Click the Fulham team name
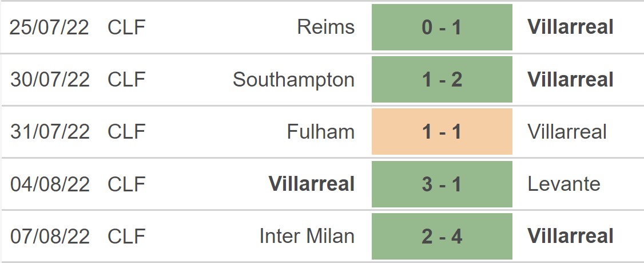644x263 pixels. click(320, 132)
